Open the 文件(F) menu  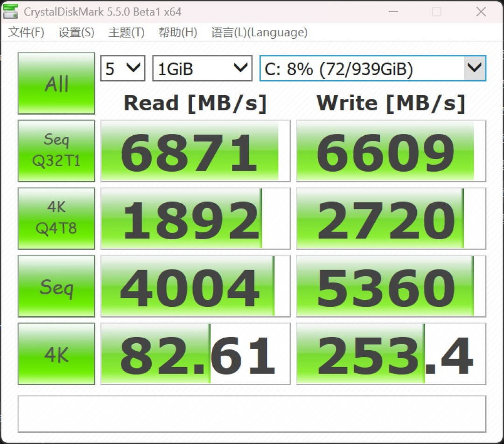26,33
